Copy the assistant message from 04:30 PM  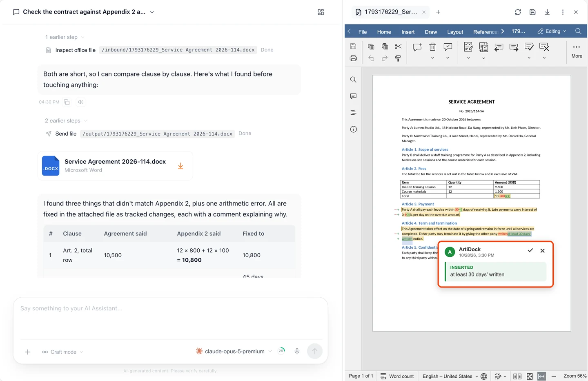pyautogui.click(x=67, y=102)
